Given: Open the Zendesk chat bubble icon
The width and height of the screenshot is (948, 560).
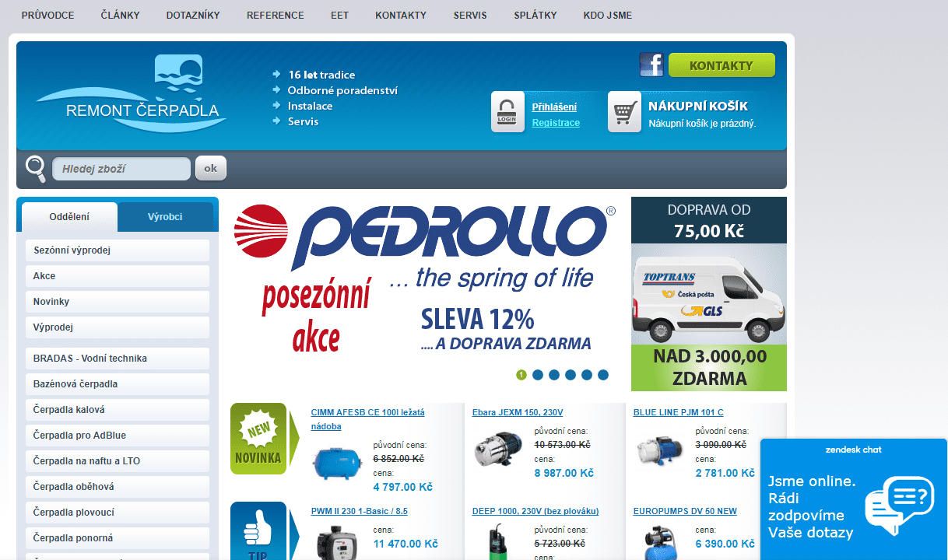Looking at the screenshot, I should pyautogui.click(x=898, y=505).
